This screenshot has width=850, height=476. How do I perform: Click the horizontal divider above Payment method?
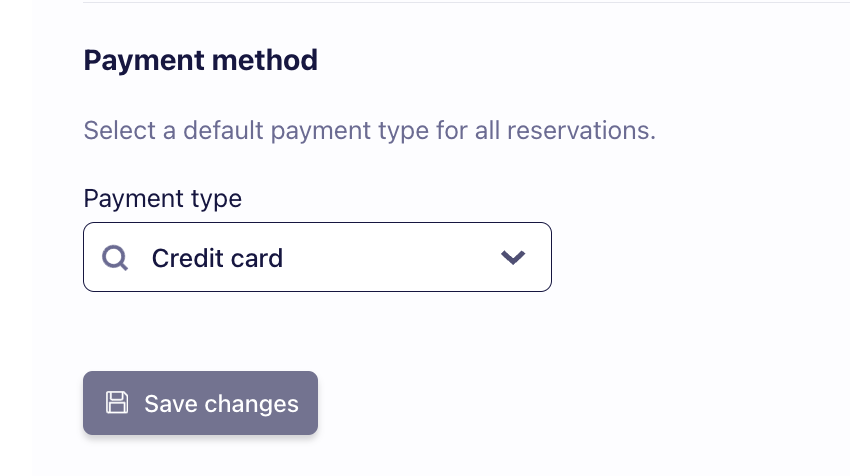466,2
